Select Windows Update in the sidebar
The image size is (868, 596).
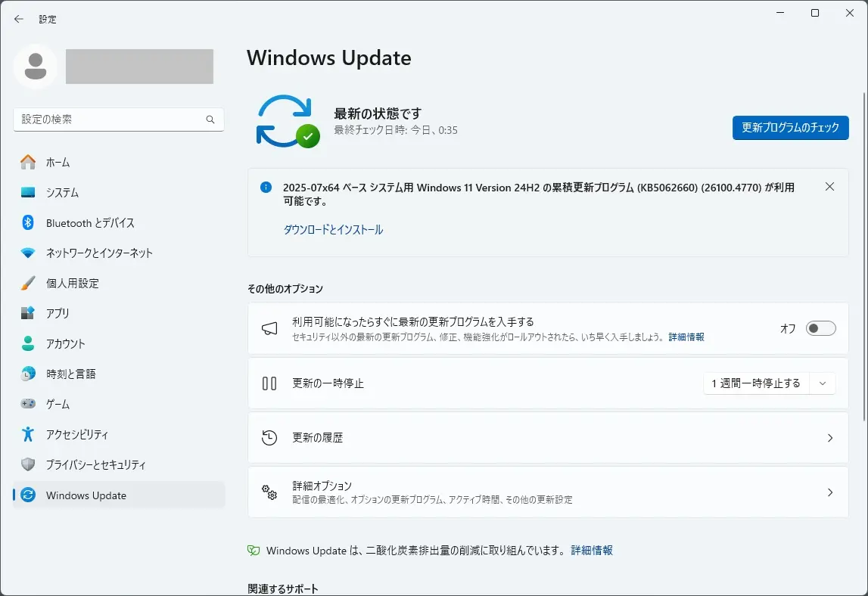click(x=119, y=495)
